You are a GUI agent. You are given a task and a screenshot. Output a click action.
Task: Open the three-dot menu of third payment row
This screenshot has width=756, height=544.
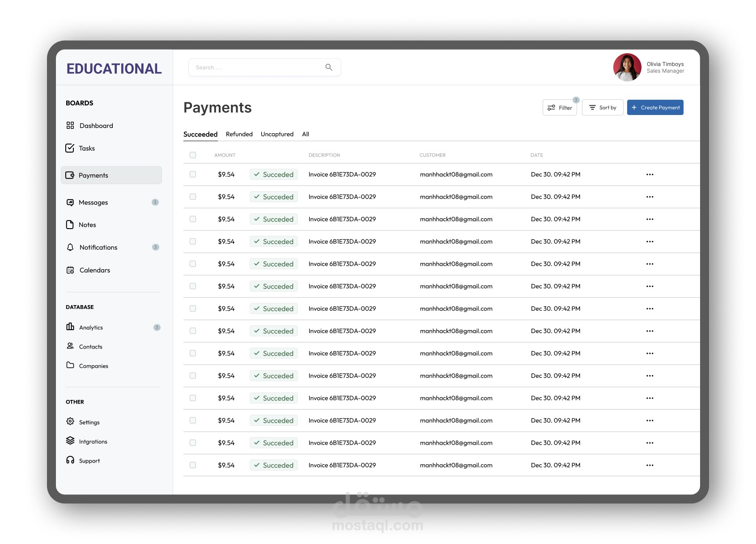click(x=650, y=219)
